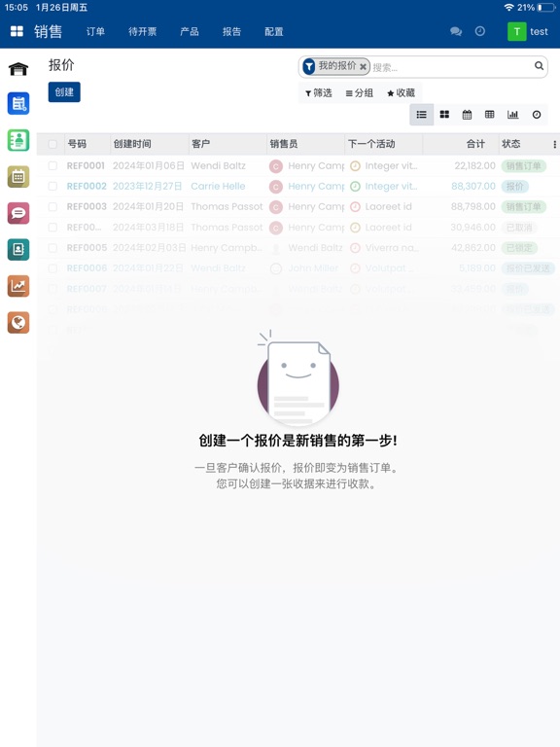Viewport: 560px width, 747px height.
Task: Open the 报告 menu
Action: [x=231, y=31]
